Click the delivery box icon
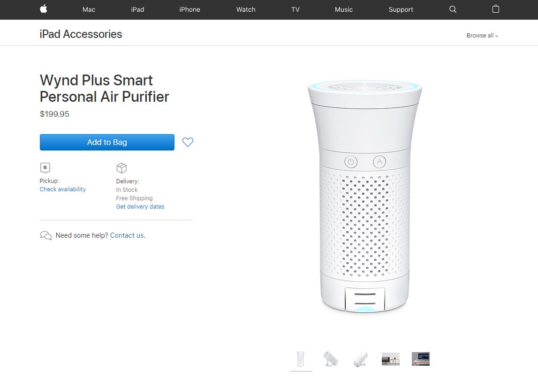This screenshot has height=392, width=538. pos(121,168)
